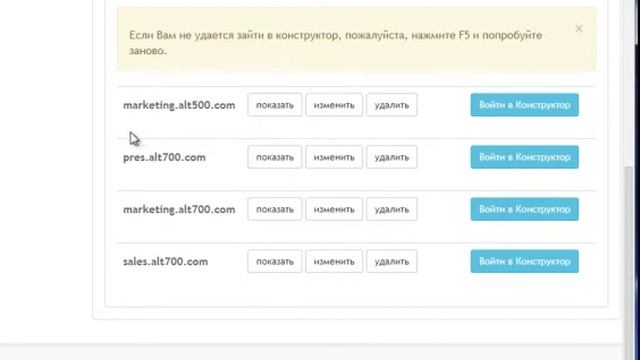Open Конструктор for pres.alt700.com
This screenshot has height=360, width=640.
pyautogui.click(x=524, y=157)
